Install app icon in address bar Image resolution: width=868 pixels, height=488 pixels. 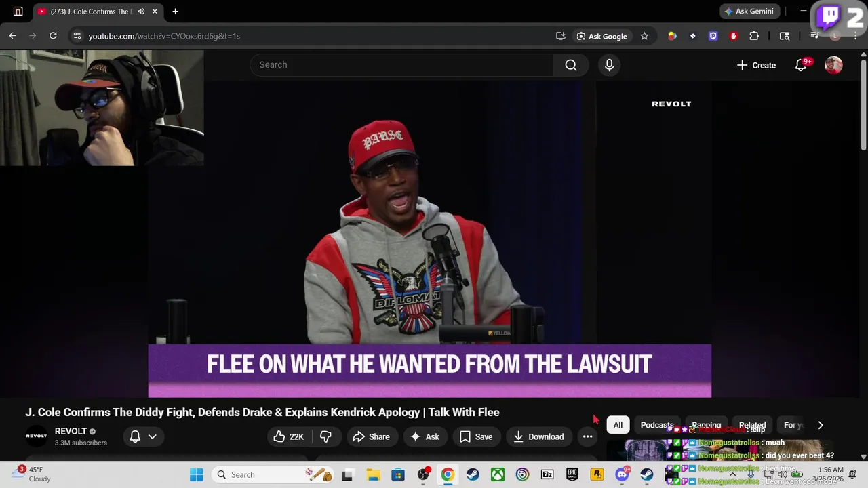coord(561,36)
